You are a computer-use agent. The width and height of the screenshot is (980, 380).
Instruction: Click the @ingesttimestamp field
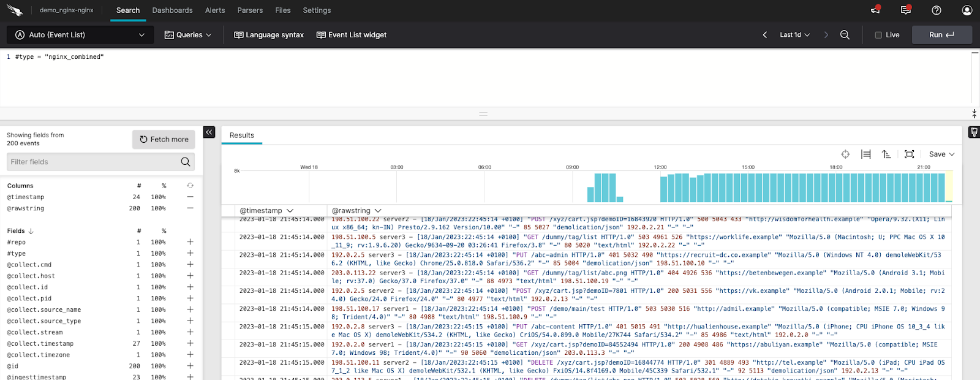pos(37,377)
